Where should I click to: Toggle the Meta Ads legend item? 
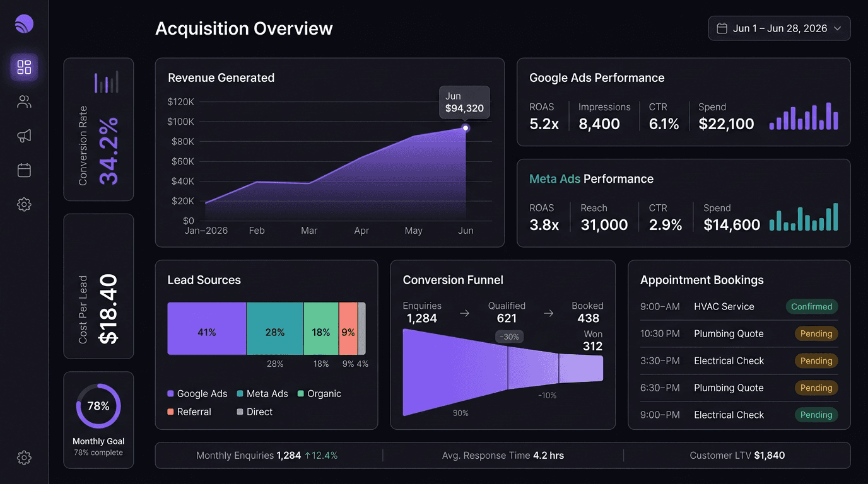click(x=262, y=394)
